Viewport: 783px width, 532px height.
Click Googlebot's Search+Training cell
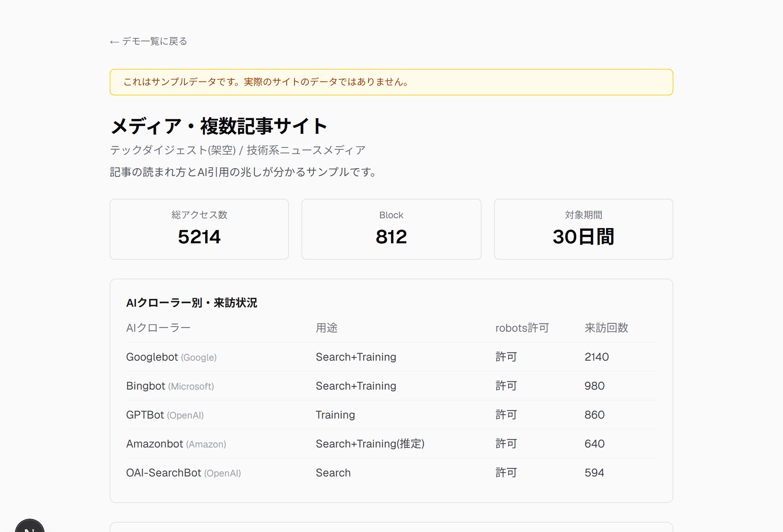(356, 357)
